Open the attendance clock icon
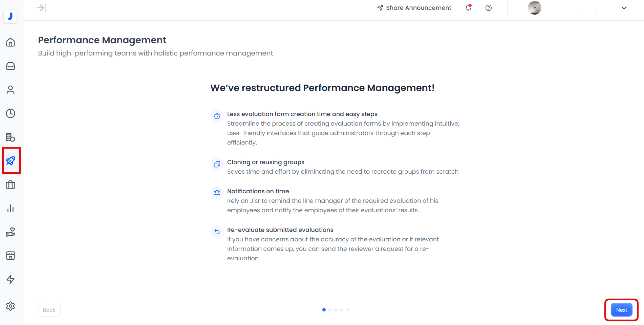 10,113
